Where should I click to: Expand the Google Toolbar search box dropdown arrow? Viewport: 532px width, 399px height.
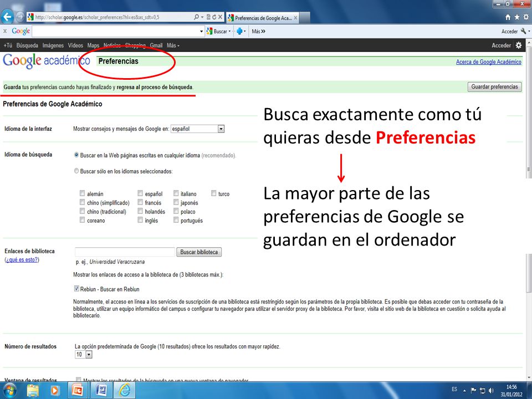pos(201,32)
